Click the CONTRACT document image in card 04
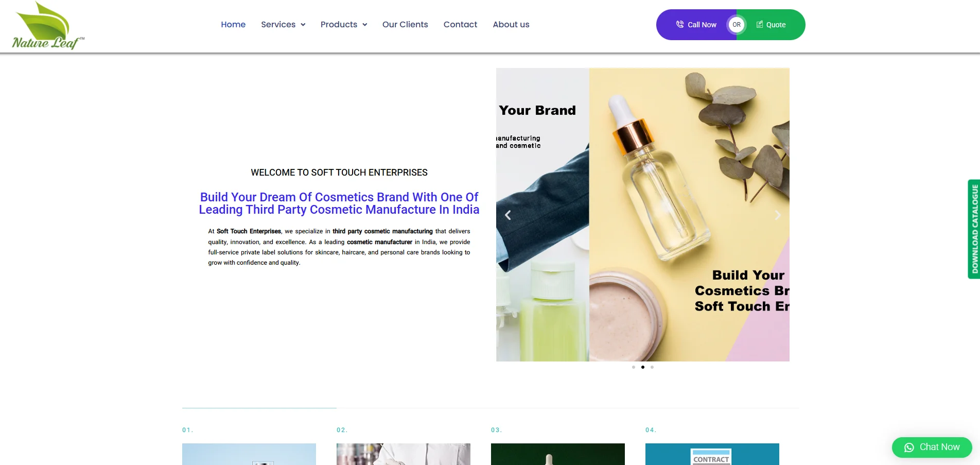This screenshot has width=980, height=465. coord(711,457)
